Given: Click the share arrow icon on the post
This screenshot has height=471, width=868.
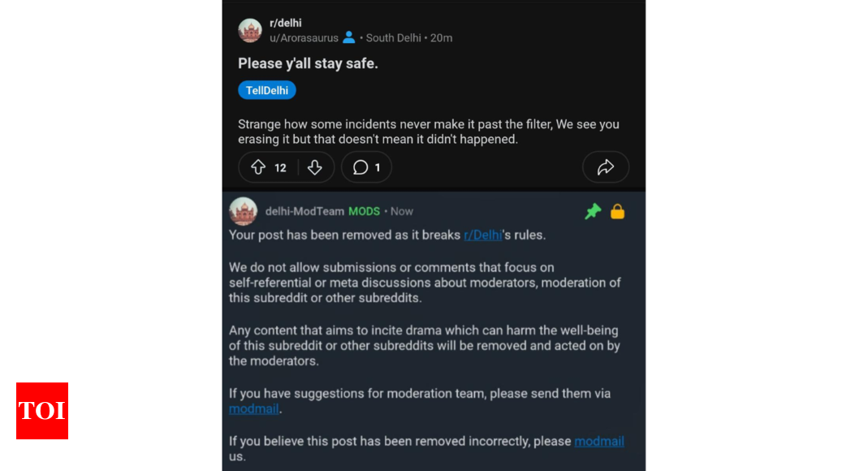Looking at the screenshot, I should 605,167.
